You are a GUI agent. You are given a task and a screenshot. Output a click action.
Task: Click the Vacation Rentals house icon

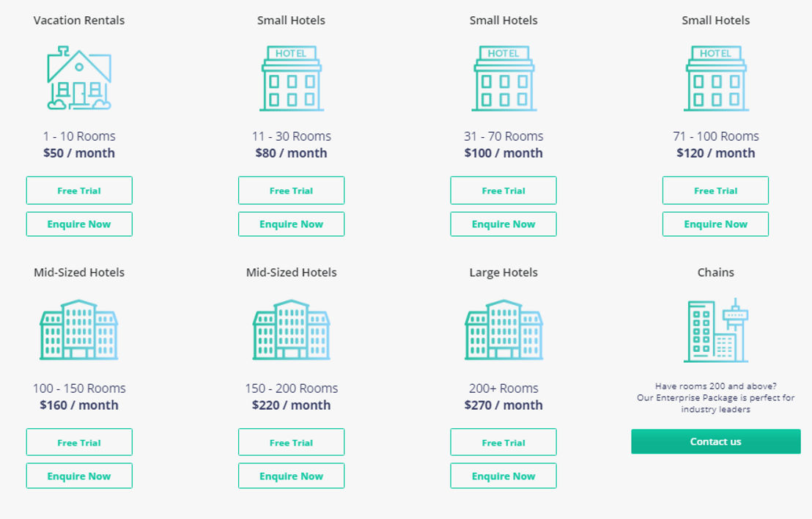[79, 78]
